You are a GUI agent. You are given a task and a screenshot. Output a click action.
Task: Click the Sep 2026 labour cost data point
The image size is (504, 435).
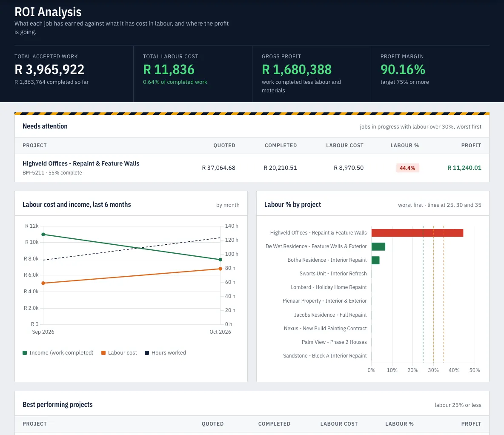point(43,283)
